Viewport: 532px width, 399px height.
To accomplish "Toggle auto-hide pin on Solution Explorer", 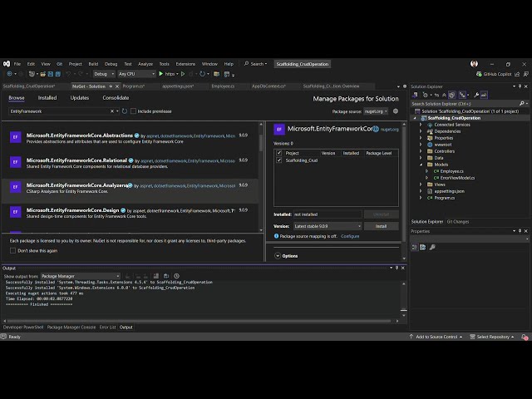I will coord(520,86).
